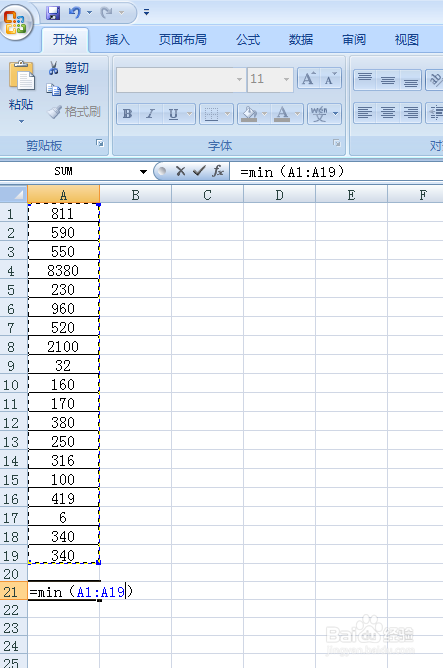The width and height of the screenshot is (443, 668).
Task: Toggle bold formatting
Action: click(127, 114)
